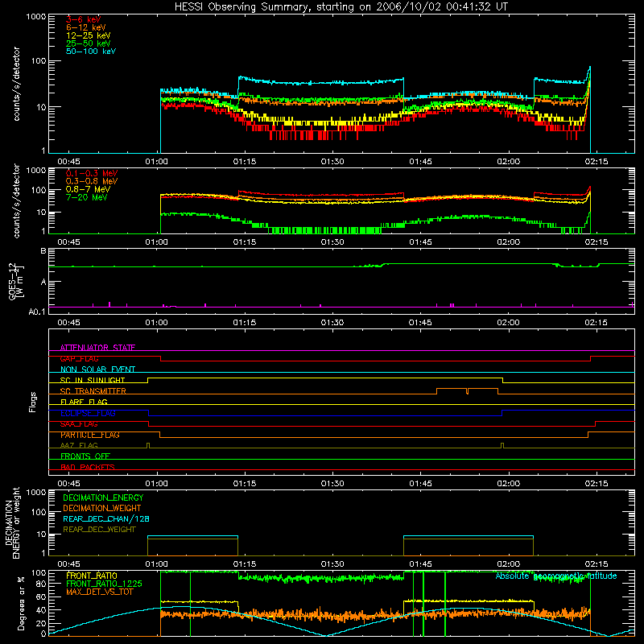Select the SAA_FLAG label

click(79, 424)
